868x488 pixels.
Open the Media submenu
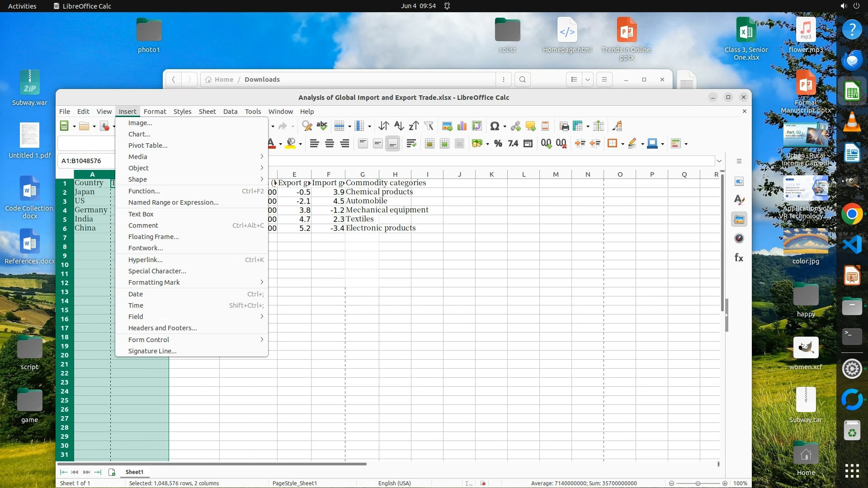138,157
